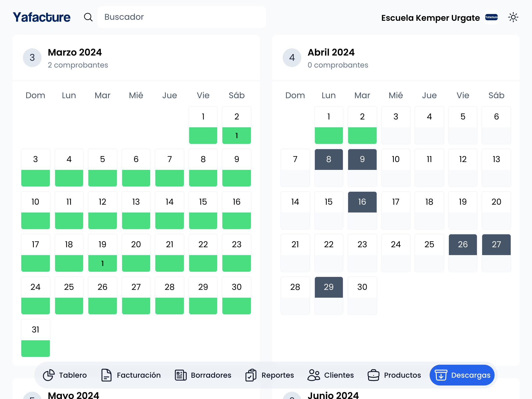The width and height of the screenshot is (532, 399).
Task: Select April 30 in the Abril calendar
Action: [362, 295]
